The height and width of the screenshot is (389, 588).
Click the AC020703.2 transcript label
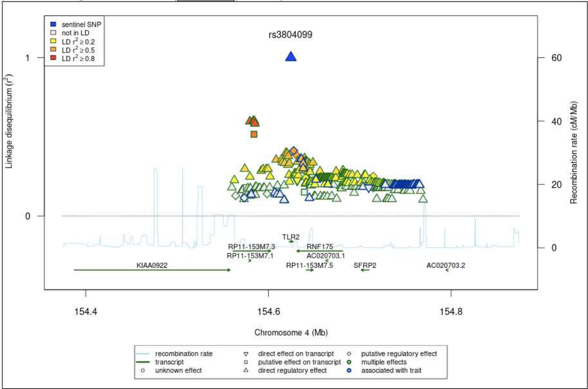coord(446,265)
